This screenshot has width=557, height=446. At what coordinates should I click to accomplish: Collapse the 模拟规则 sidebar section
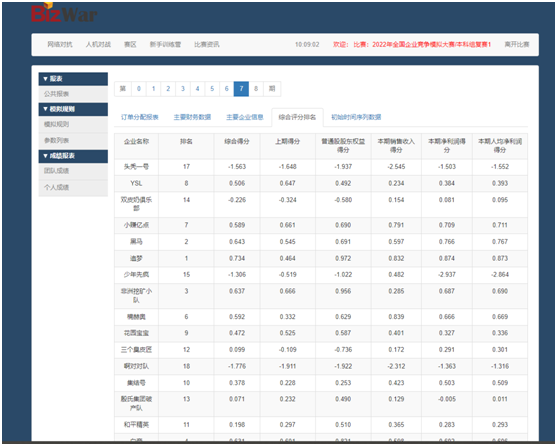coord(73,109)
